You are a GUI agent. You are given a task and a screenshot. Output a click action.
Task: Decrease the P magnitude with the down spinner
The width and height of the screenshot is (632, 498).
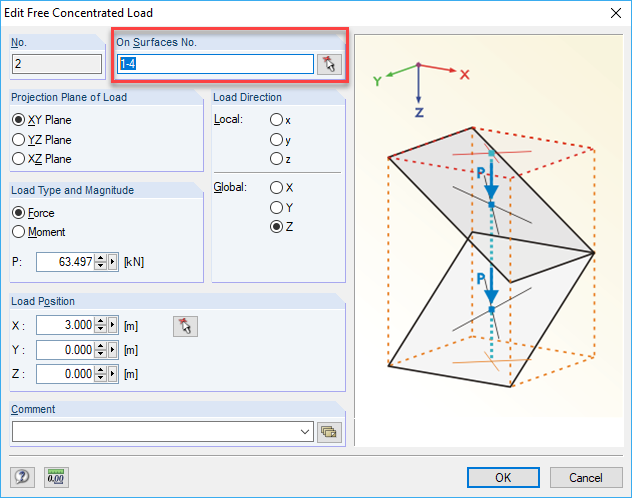pos(101,266)
